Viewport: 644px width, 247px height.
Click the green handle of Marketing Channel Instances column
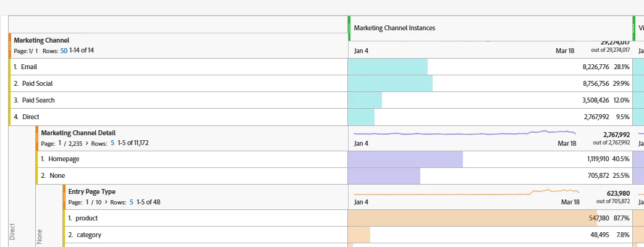tap(349, 28)
